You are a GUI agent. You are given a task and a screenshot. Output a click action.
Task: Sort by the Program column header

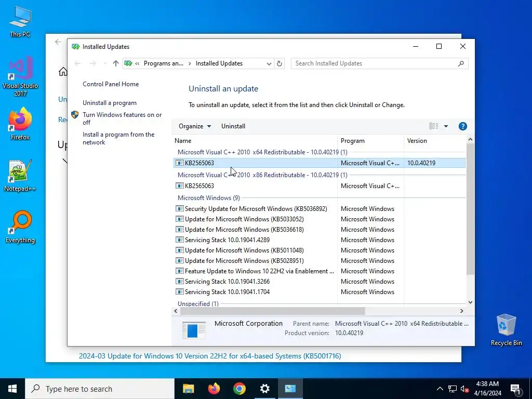370,141
